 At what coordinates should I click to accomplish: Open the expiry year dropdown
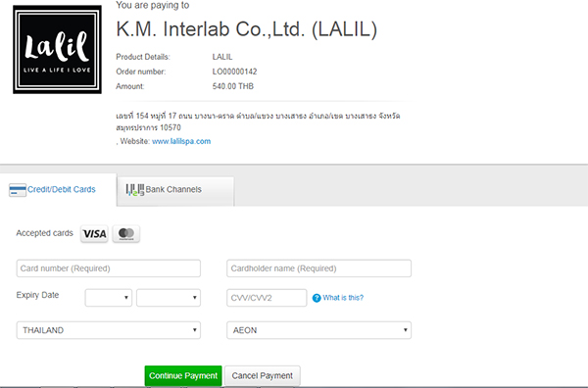click(x=169, y=298)
